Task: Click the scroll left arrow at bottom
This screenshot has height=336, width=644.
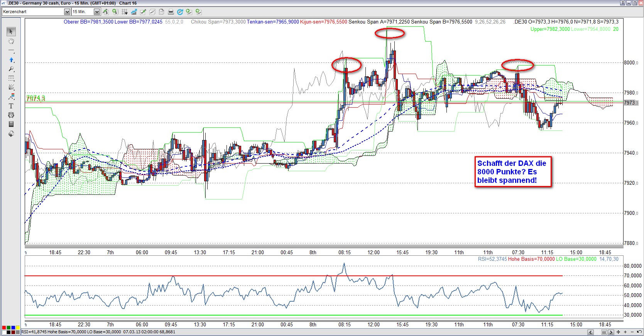Action: pos(590,332)
